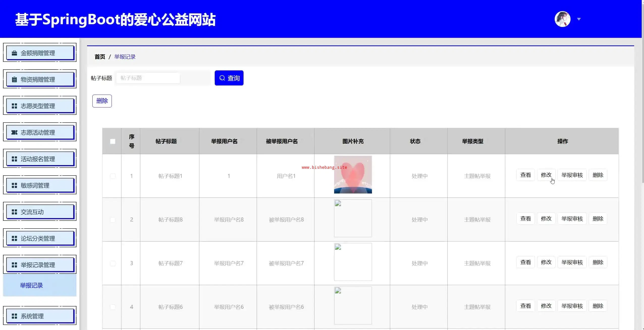This screenshot has height=330, width=644.
Task: Check the checkbox for row 3
Action: (113, 263)
